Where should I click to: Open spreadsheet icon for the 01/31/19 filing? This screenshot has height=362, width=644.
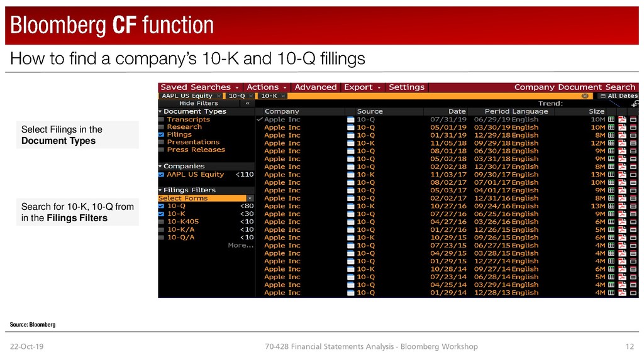tap(611, 135)
